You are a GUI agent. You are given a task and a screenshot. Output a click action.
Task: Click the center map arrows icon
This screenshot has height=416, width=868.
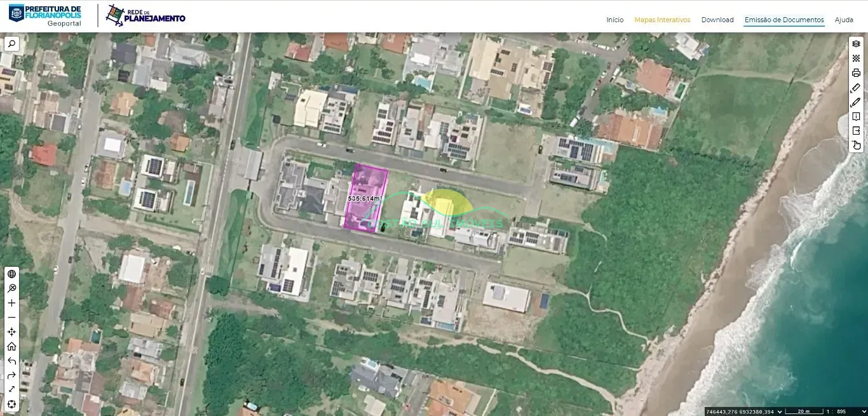click(11, 332)
